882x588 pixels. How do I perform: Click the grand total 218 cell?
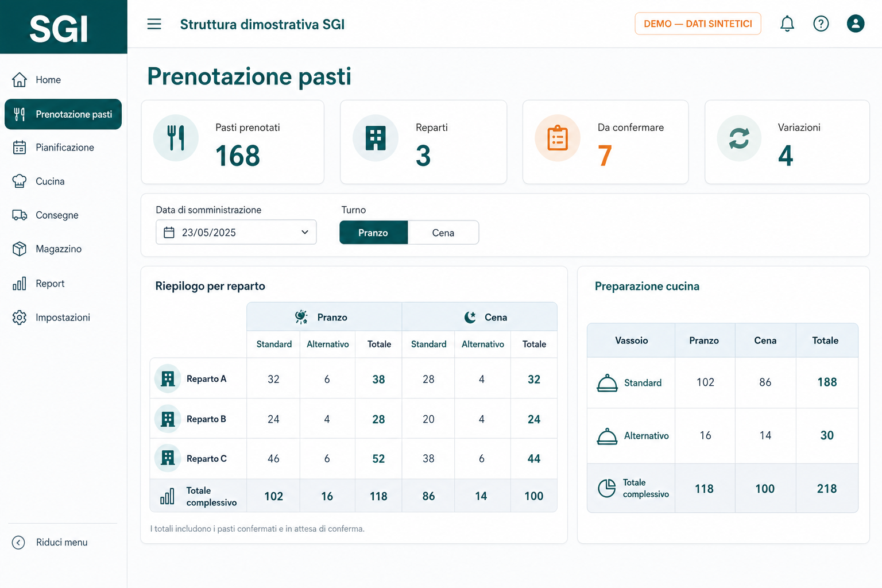(x=827, y=489)
